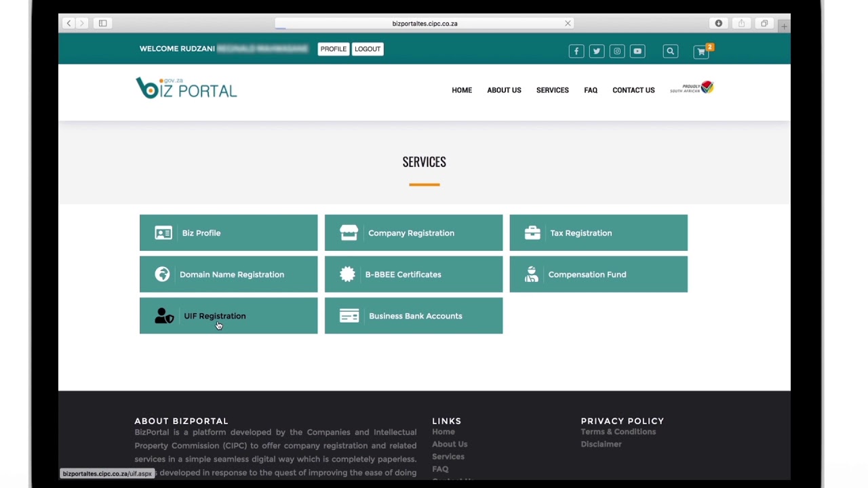Image resolution: width=868 pixels, height=488 pixels.
Task: Open UIF Registration from its person icon
Action: [164, 315]
